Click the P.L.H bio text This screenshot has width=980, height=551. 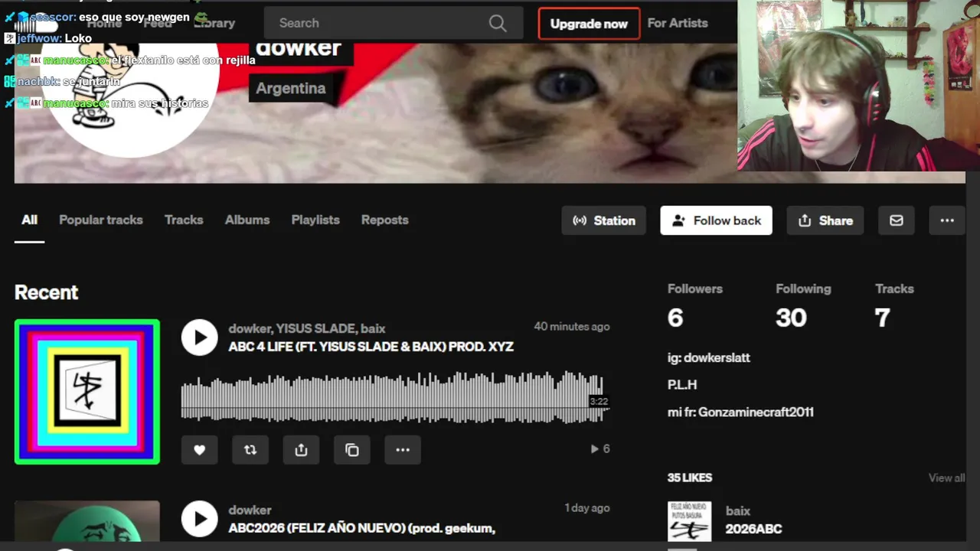[682, 385]
